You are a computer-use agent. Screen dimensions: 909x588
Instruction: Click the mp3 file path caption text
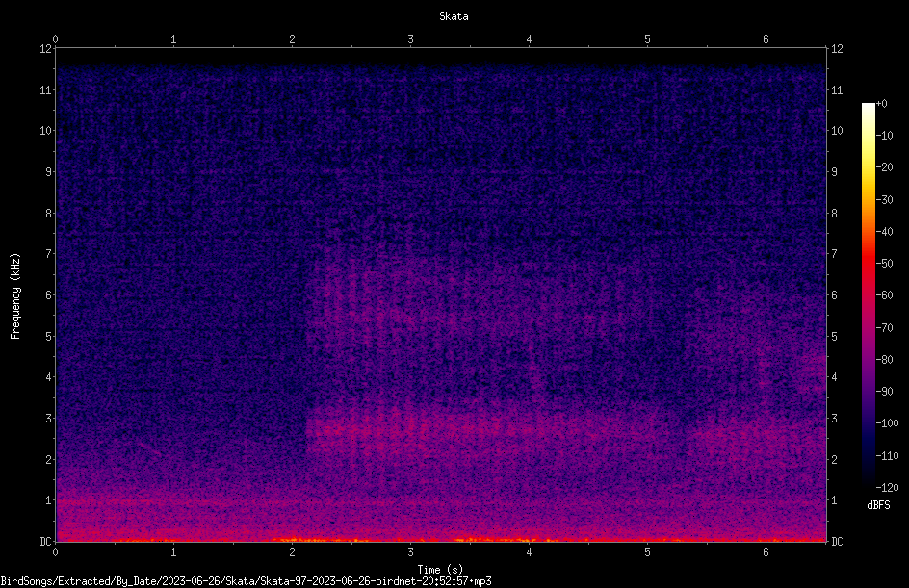(246, 581)
